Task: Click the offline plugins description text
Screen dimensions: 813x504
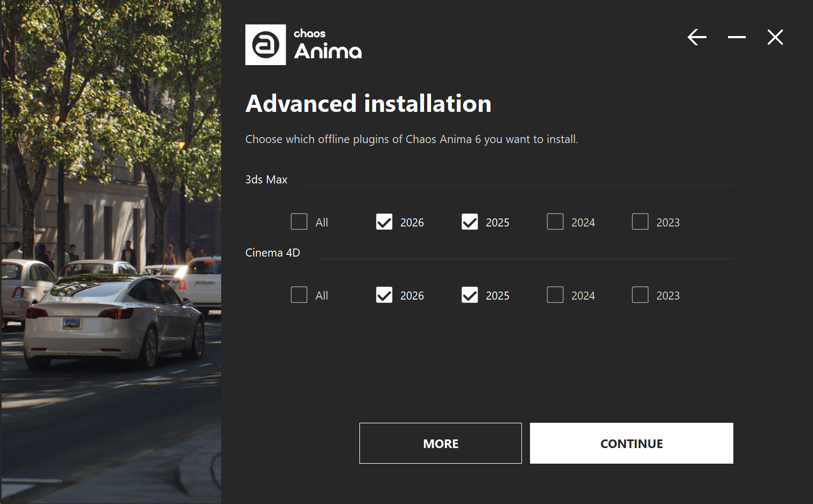Action: (x=412, y=139)
